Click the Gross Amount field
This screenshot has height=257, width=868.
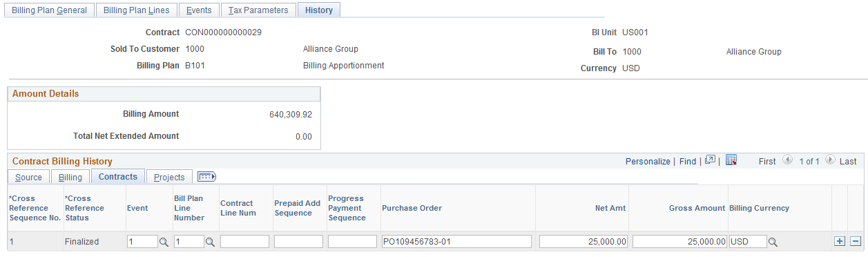679,242
